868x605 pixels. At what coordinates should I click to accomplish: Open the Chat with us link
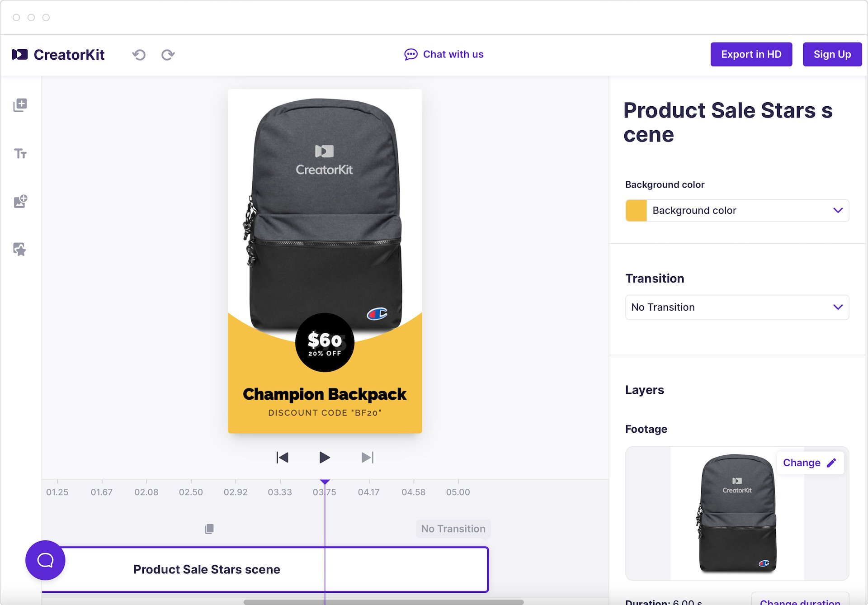(x=444, y=55)
